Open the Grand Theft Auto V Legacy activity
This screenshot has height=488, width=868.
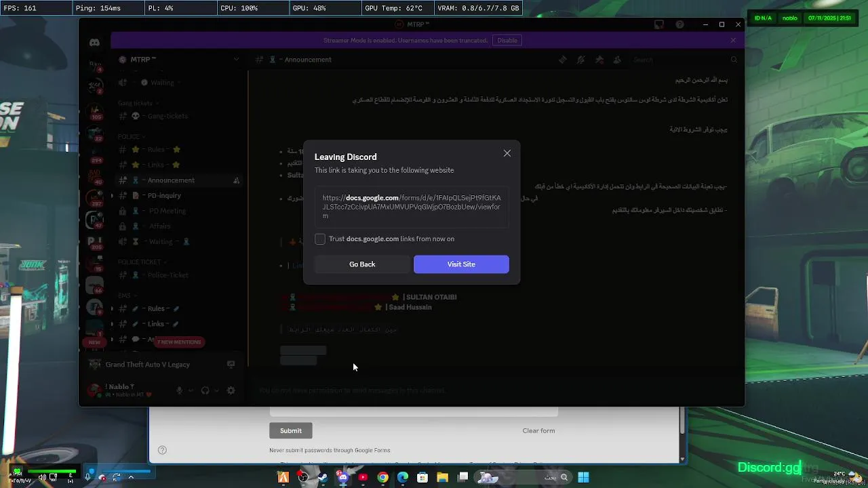click(147, 365)
